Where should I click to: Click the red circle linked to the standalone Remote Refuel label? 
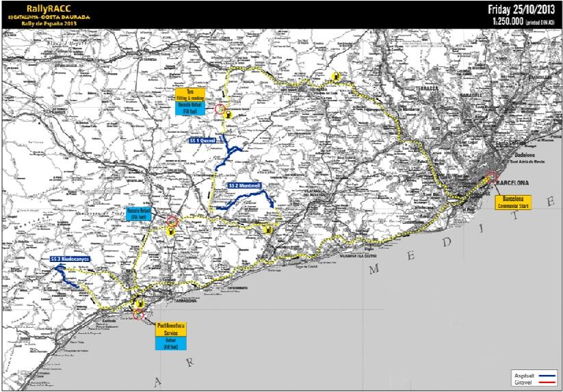coord(172,221)
